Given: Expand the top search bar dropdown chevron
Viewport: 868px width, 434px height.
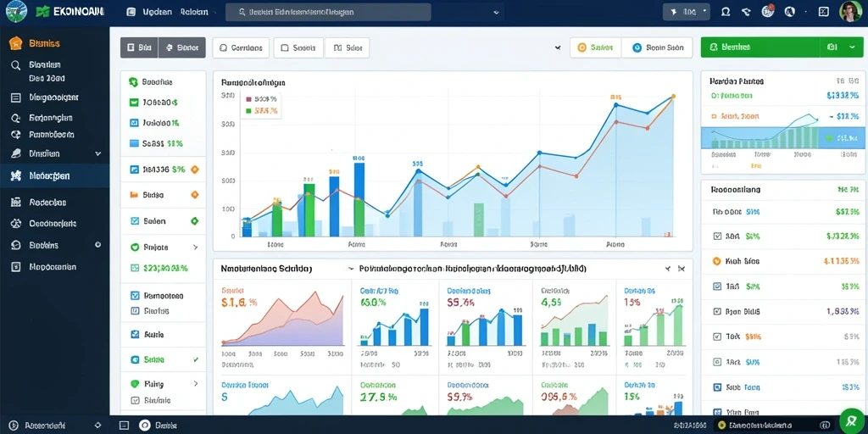Looking at the screenshot, I should [495, 12].
